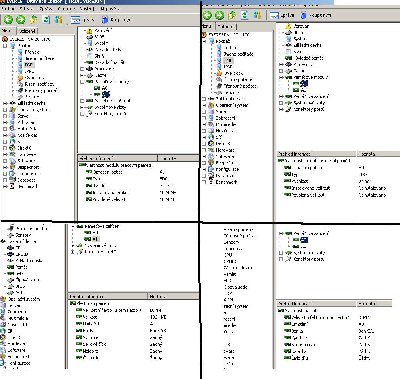Click the blue book icon in top-right toolbar
Image resolution: width=400 pixels, height=379 pixels.
[303, 15]
